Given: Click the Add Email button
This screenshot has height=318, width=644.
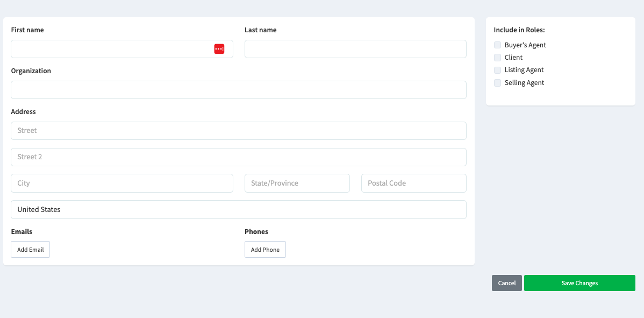Looking at the screenshot, I should 30,249.
